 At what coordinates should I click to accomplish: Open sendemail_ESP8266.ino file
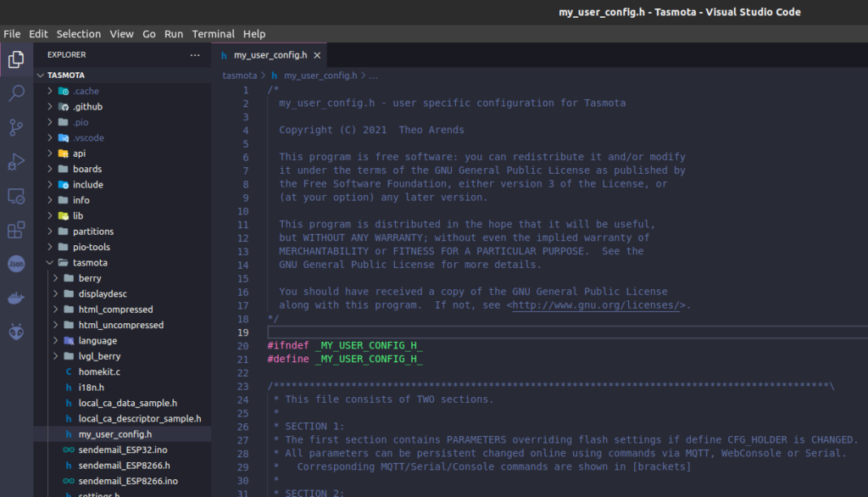coord(122,481)
